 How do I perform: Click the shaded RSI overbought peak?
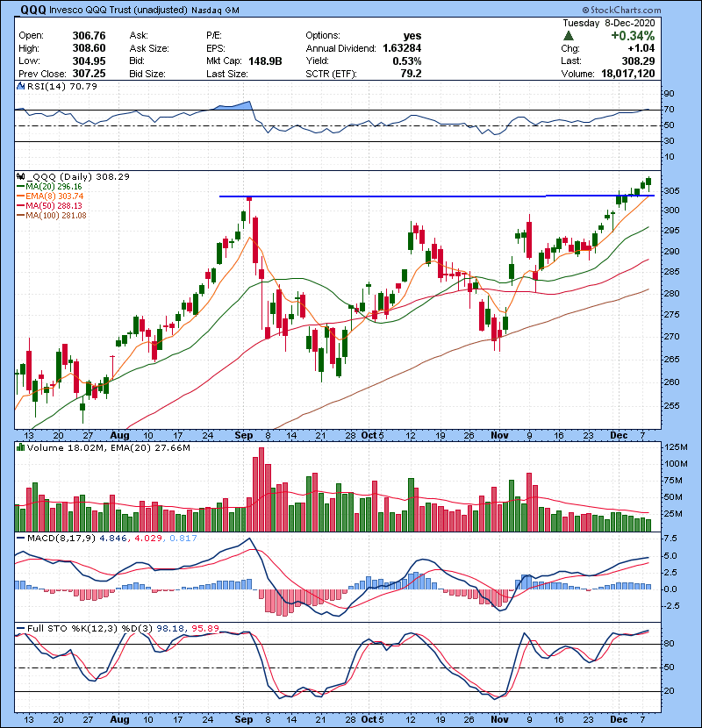[x=234, y=106]
